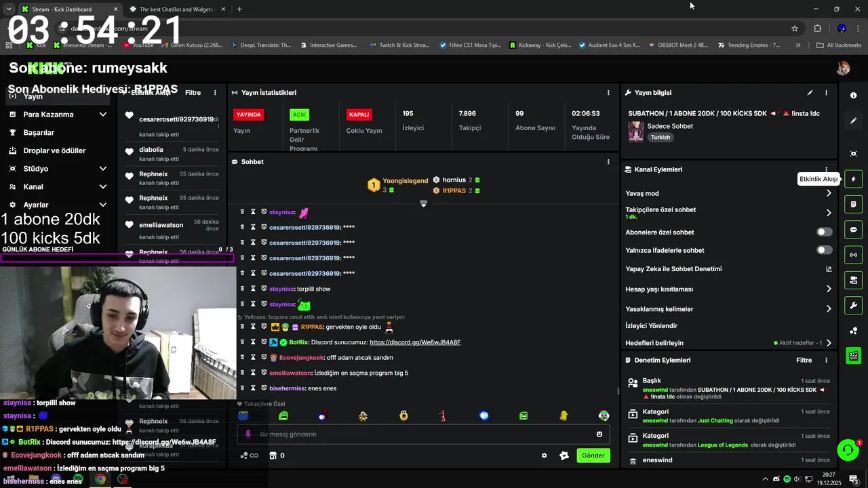Screen dimensions: 868x488
Task: Click the green Gönder button
Action: 593,455
